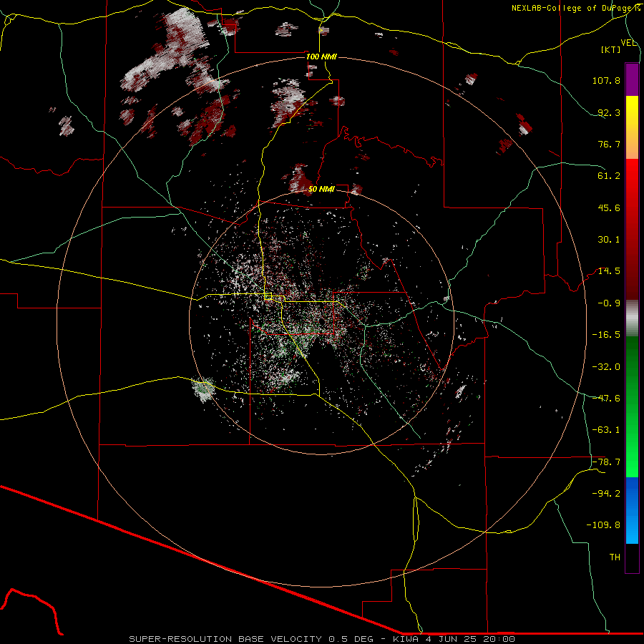Click the -32.0 velocity scale value
Viewport: 644px width, 644px height.
[x=606, y=367]
